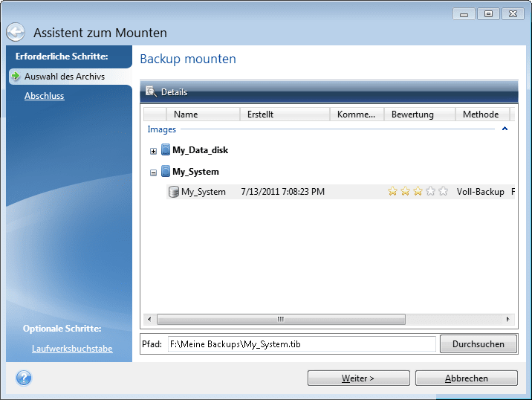This screenshot has width=532, height=400.
Task: Click the back arrow icon in title bar
Action: [x=16, y=32]
